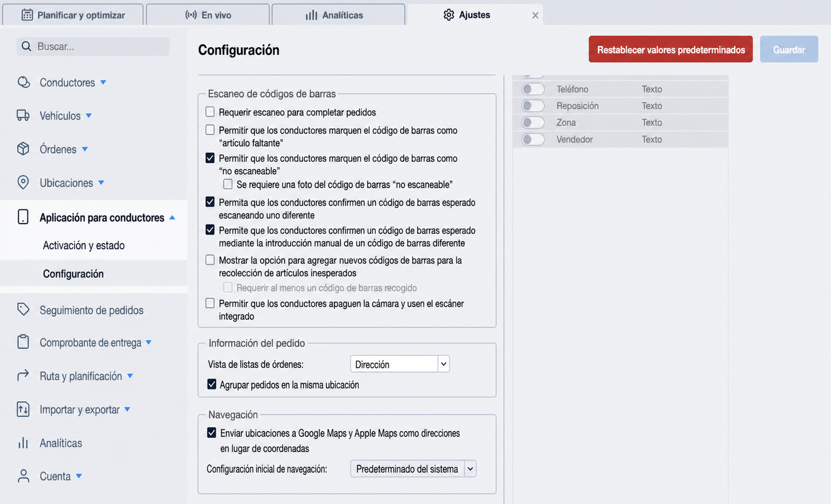Click the phone icon for Aplicación para conductores
The image size is (831, 504).
[x=23, y=217]
